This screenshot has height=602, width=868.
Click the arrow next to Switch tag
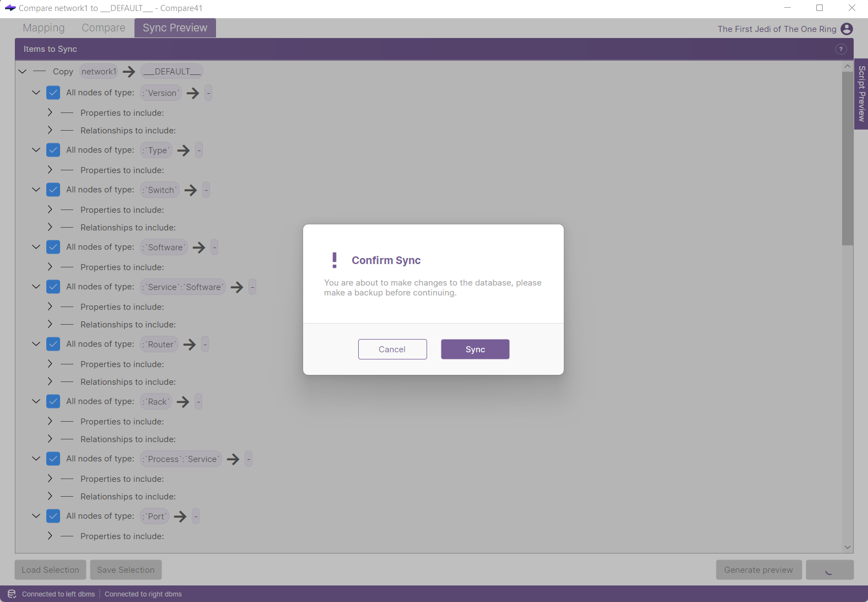(x=191, y=190)
